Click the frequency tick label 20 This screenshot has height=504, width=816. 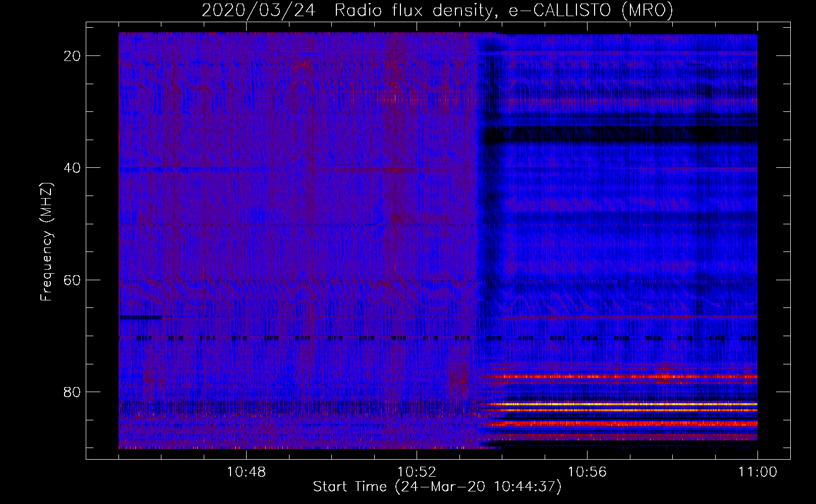point(72,56)
